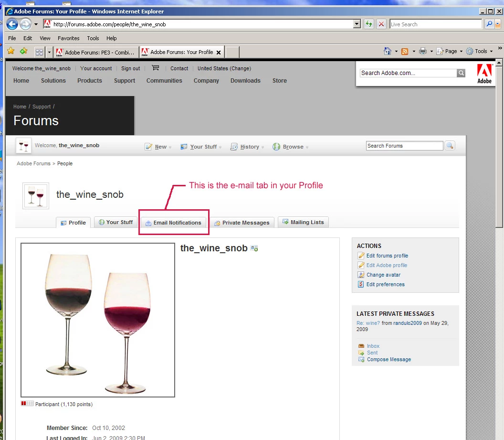The height and width of the screenshot is (440, 504).
Task: Click the small wine glasses avatar in welcome bar
Action: 23,146
